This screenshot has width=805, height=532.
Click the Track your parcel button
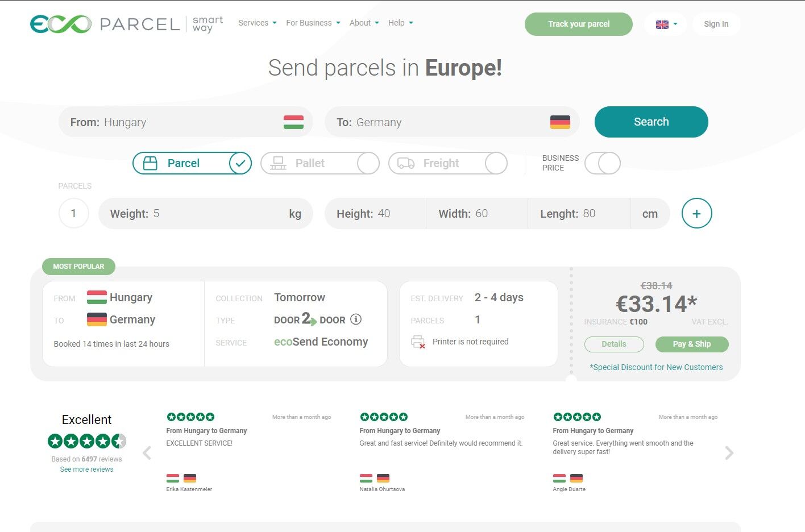coord(579,24)
